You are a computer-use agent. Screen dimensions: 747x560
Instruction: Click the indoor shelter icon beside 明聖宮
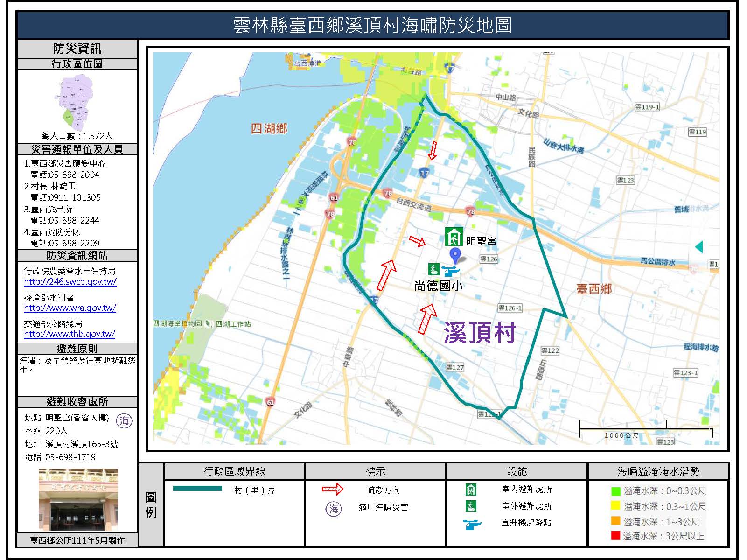click(453, 237)
